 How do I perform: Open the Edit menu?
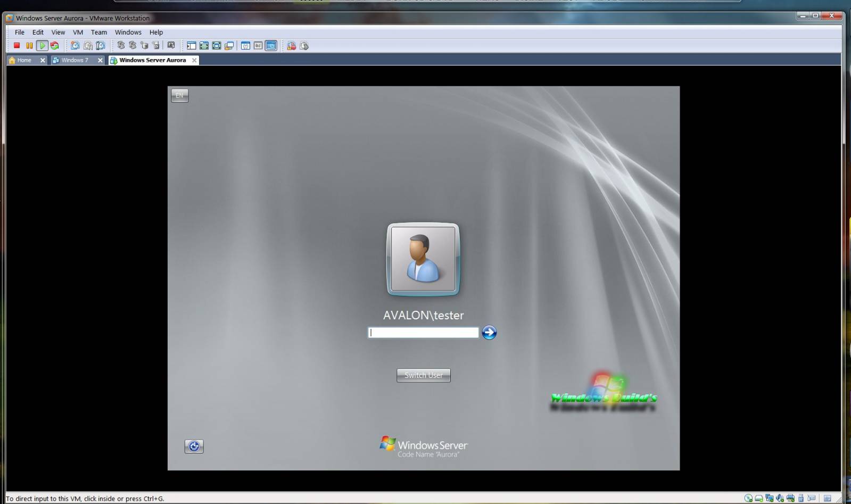pyautogui.click(x=38, y=32)
